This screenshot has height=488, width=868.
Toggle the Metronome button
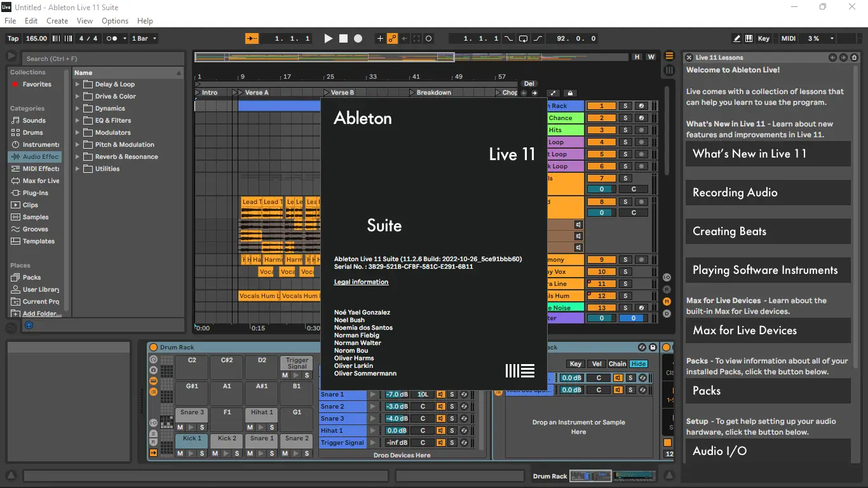112,39
